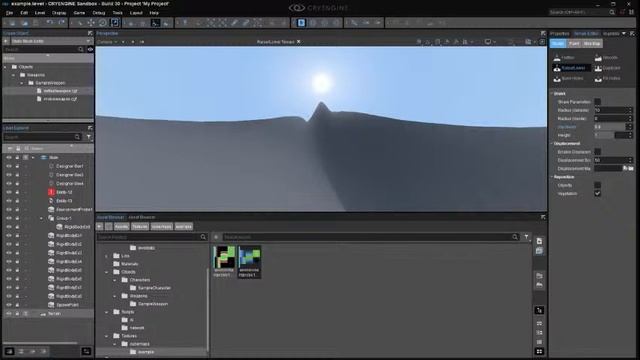
Task: Untick the Vegetation reposition checkbox
Action: click(598, 194)
